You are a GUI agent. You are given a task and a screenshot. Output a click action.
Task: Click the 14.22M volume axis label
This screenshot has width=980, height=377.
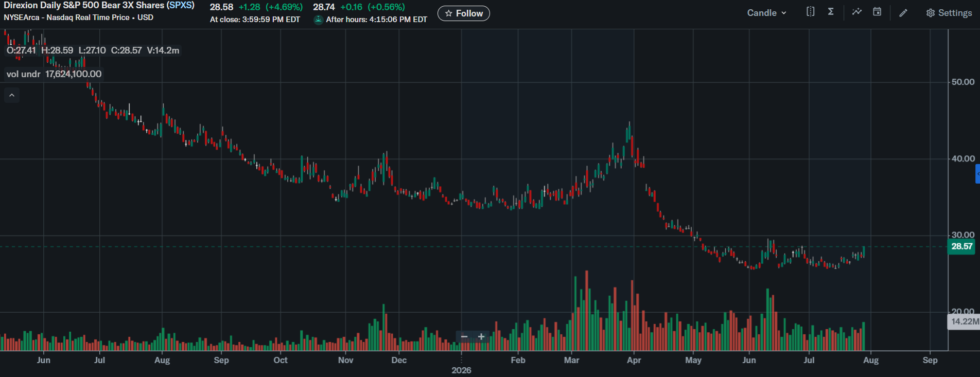(964, 321)
